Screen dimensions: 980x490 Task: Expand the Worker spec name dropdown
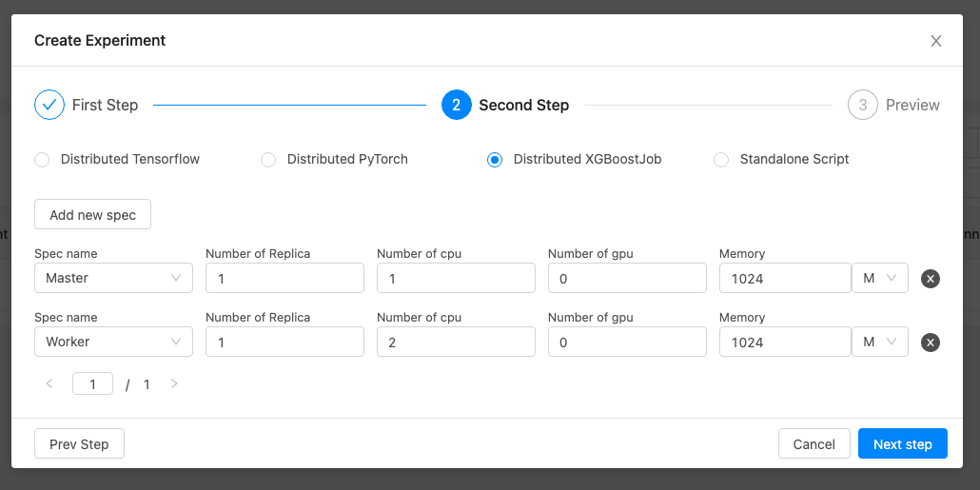point(113,342)
